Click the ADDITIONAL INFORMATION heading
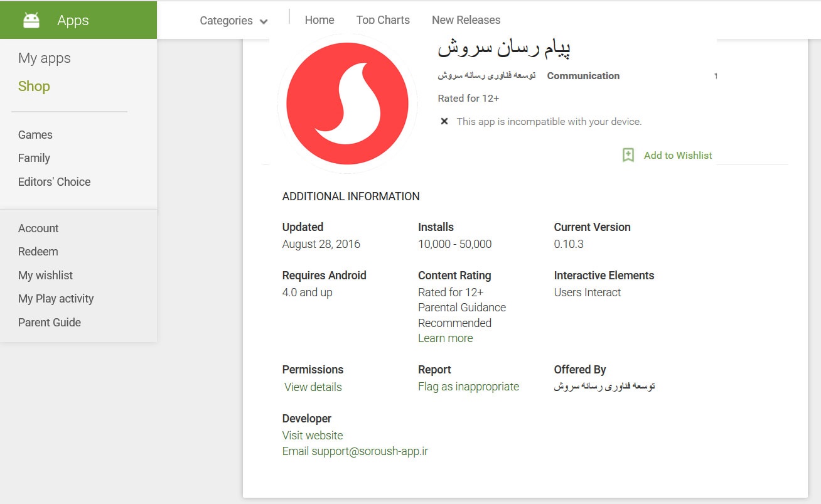The height and width of the screenshot is (504, 821). [x=351, y=196]
